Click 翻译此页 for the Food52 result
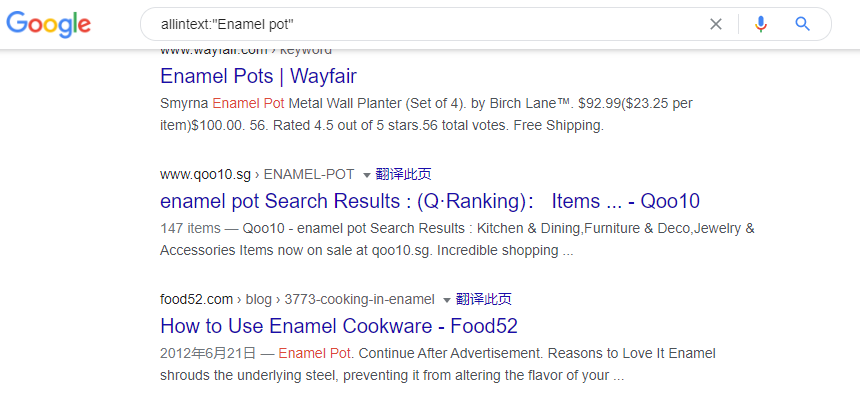 tap(484, 299)
